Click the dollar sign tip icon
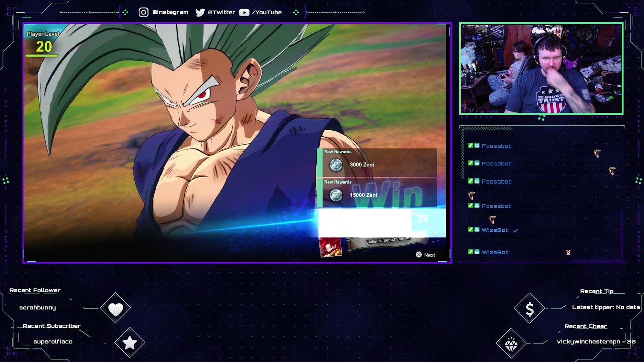 coord(530,309)
